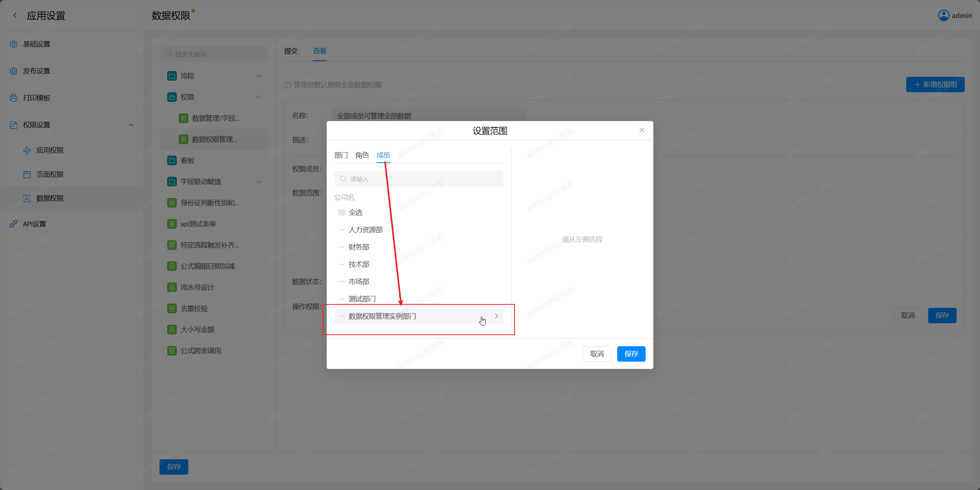Expand 数据权限管理实例部门 with chevron arrow
This screenshot has height=490, width=980.
coord(497,316)
